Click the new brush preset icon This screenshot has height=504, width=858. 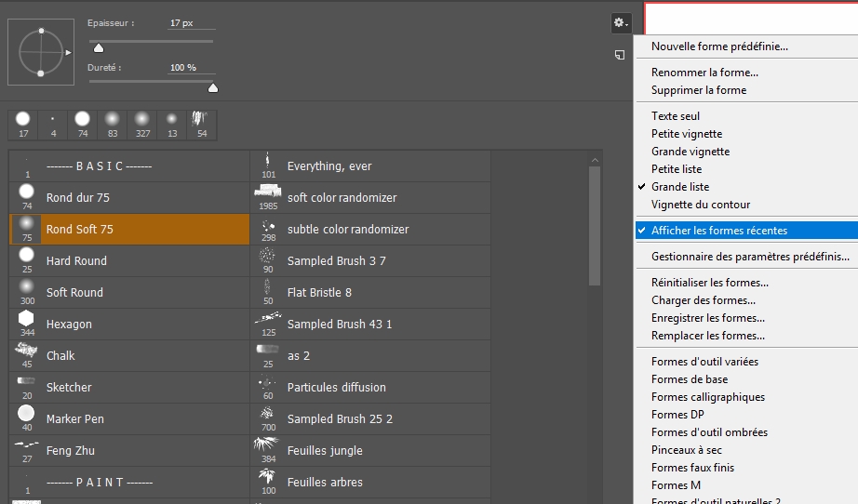619,55
